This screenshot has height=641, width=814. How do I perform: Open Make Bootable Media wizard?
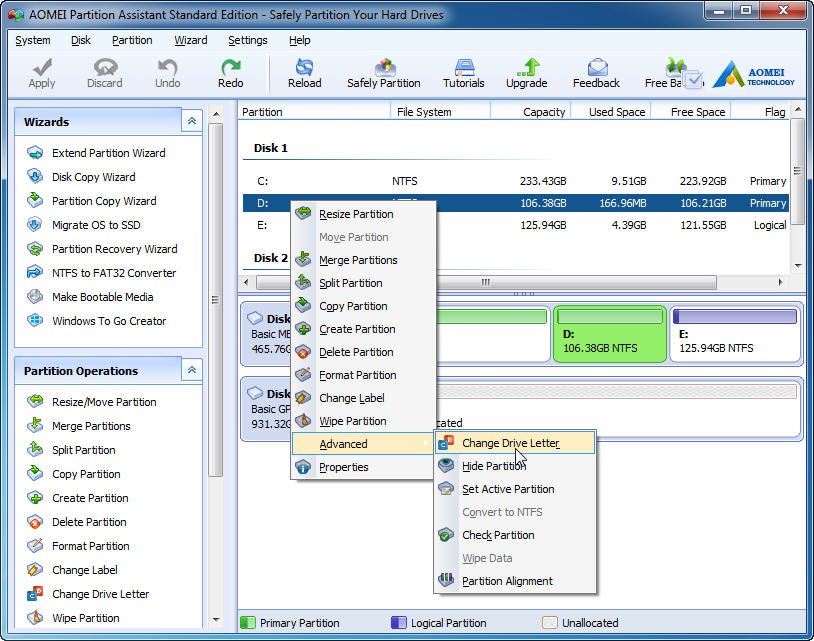[102, 297]
